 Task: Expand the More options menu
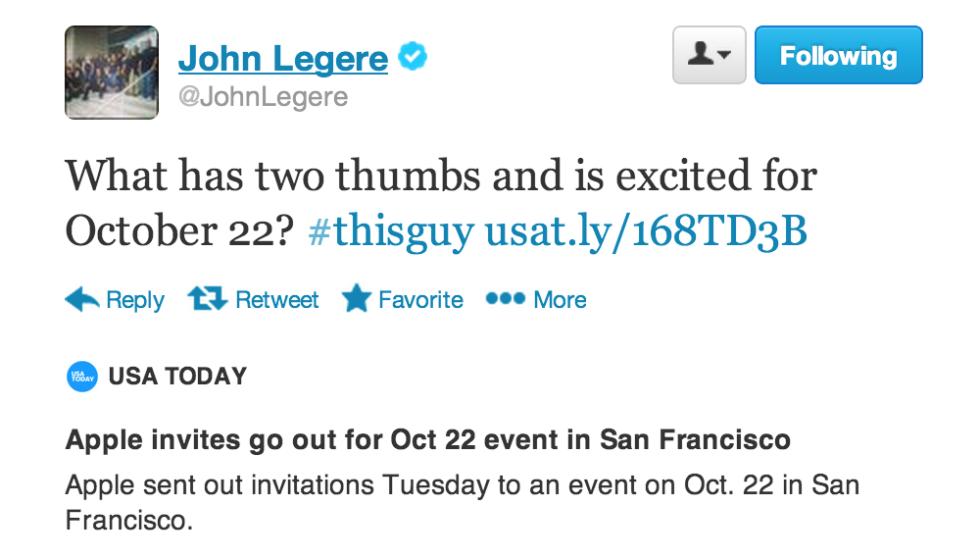pyautogui.click(x=560, y=300)
